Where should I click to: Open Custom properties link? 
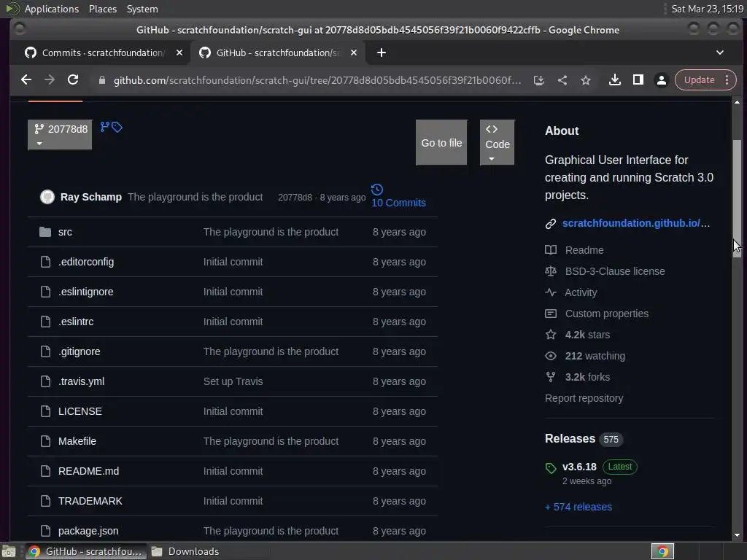606,314
